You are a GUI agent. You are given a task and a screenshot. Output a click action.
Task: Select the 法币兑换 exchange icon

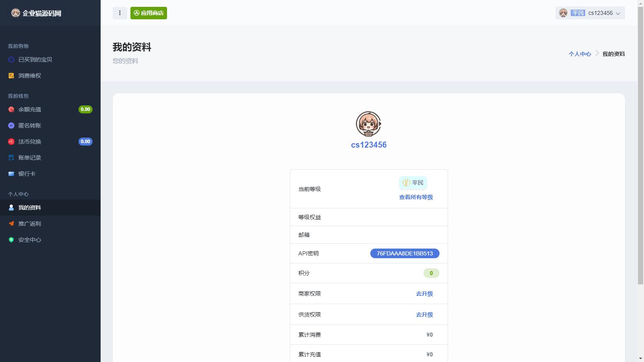pyautogui.click(x=11, y=141)
